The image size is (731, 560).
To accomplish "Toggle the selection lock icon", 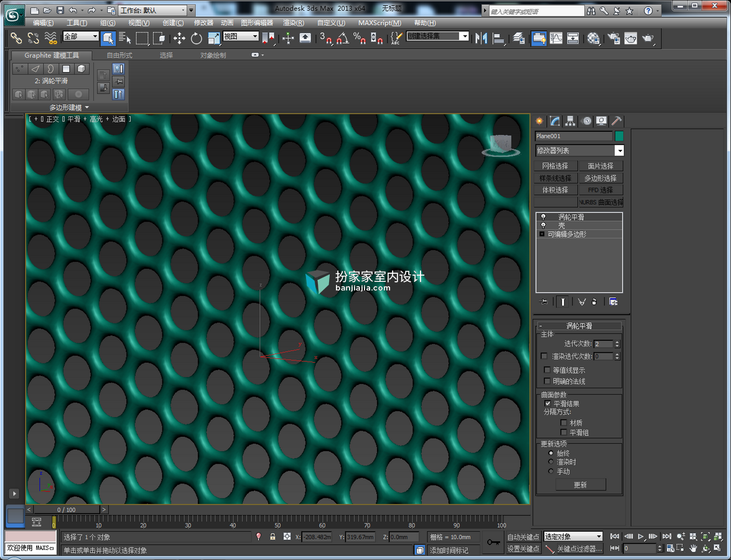I will pos(272,537).
